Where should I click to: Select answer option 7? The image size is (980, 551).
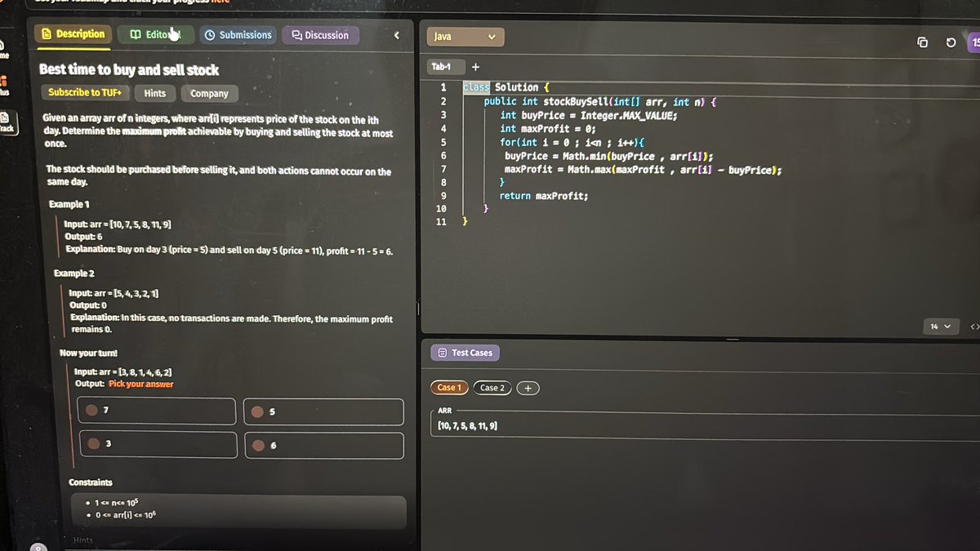(158, 411)
